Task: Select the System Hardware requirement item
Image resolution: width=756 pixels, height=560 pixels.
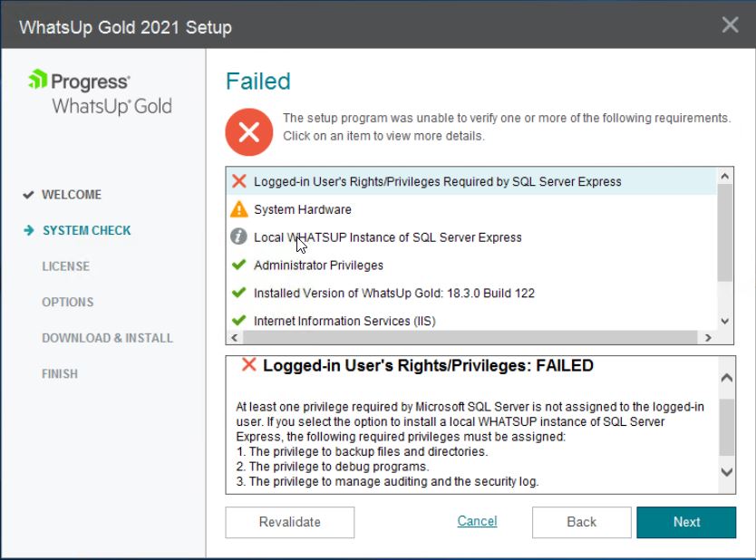Action: (471, 209)
